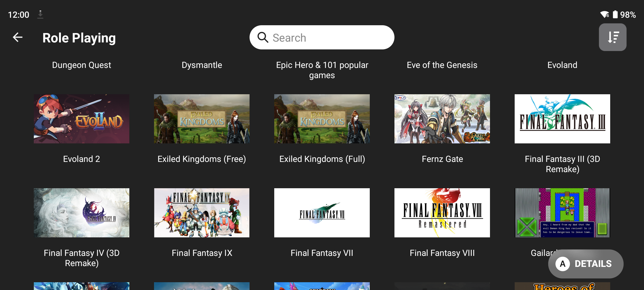644x290 pixels.
Task: Select Epic Hero & 101 popular games
Action: point(322,70)
